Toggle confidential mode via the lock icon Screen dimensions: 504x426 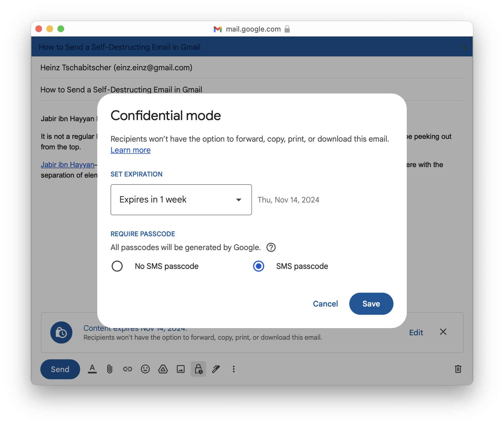click(x=198, y=369)
